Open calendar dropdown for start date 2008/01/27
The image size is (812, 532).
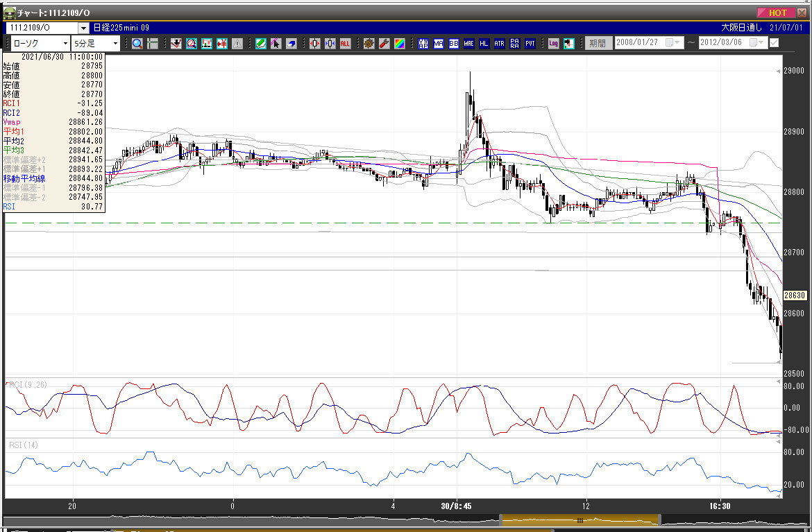pyautogui.click(x=673, y=42)
